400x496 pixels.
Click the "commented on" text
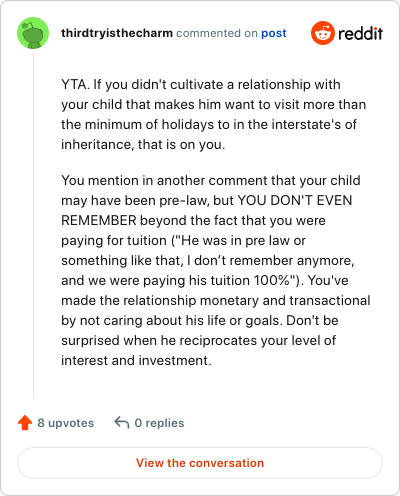[x=217, y=33]
